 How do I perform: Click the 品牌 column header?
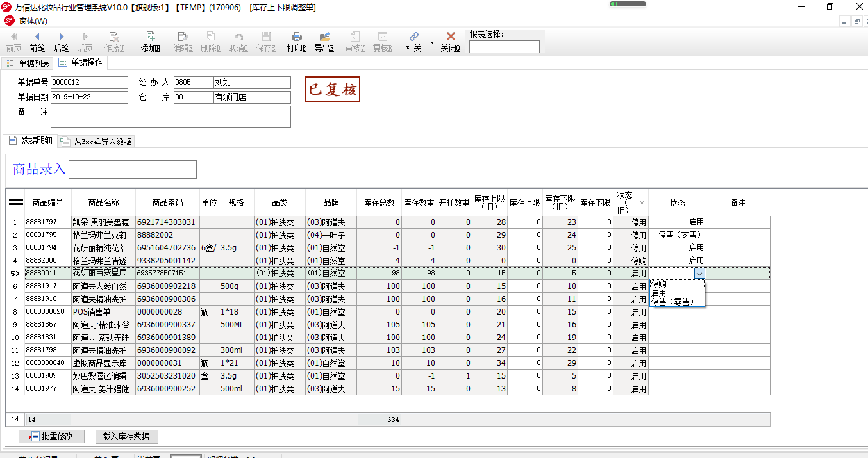pyautogui.click(x=331, y=202)
